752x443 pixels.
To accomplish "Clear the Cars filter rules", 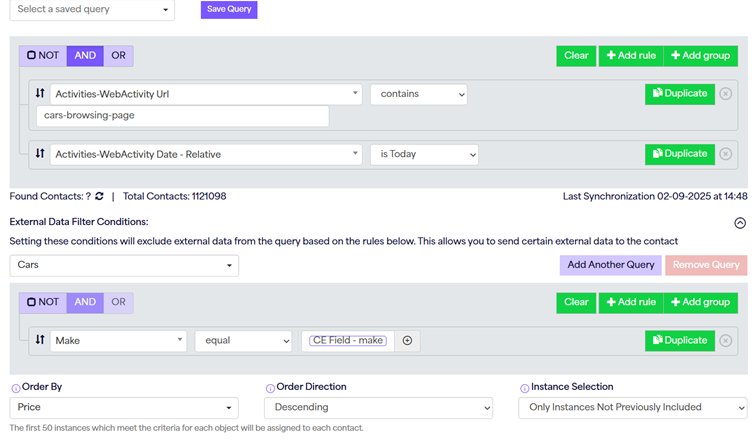I will click(x=576, y=303).
